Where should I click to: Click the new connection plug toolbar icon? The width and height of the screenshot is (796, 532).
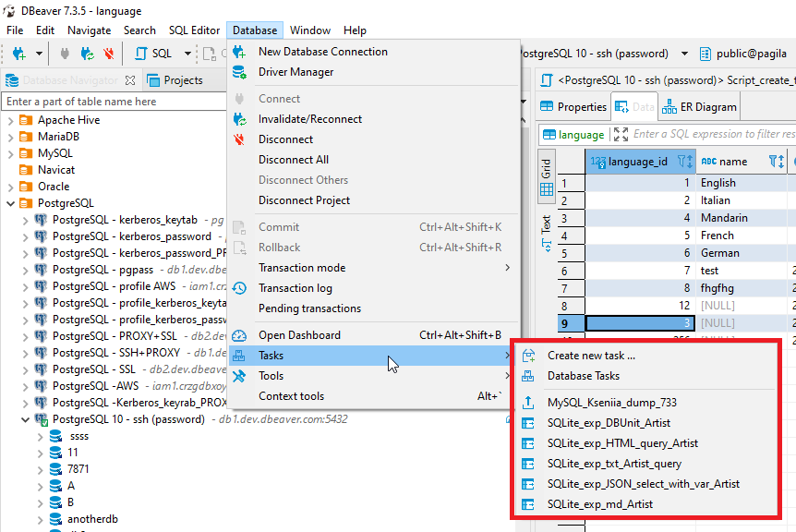[x=18, y=54]
